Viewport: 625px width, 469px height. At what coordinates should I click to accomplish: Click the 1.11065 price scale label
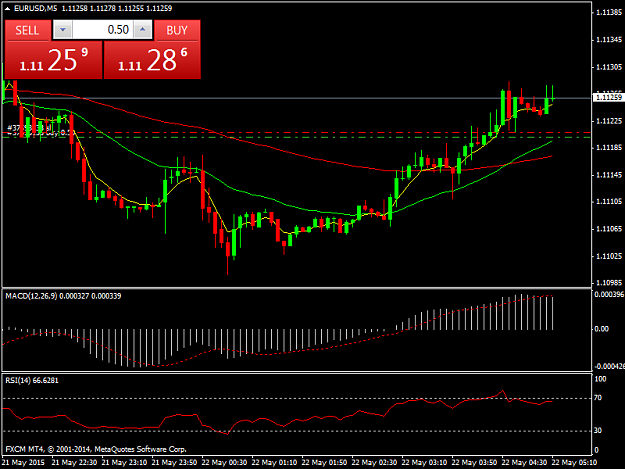click(609, 229)
